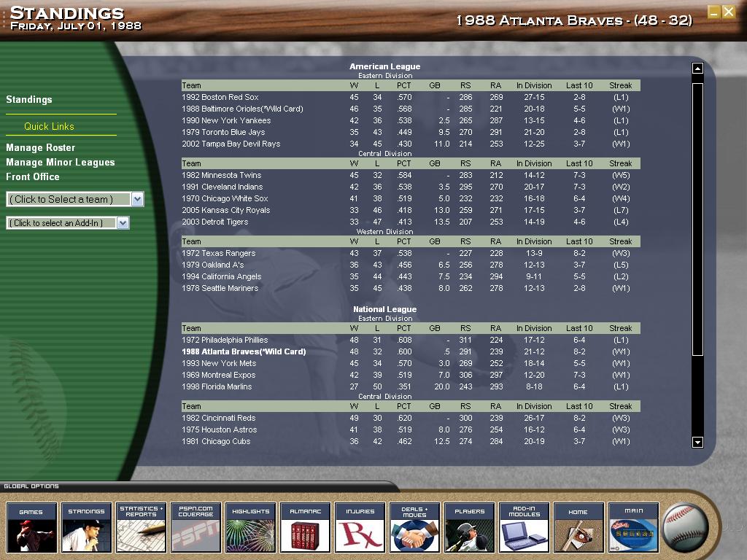Open the Almanac books icon

click(x=306, y=527)
